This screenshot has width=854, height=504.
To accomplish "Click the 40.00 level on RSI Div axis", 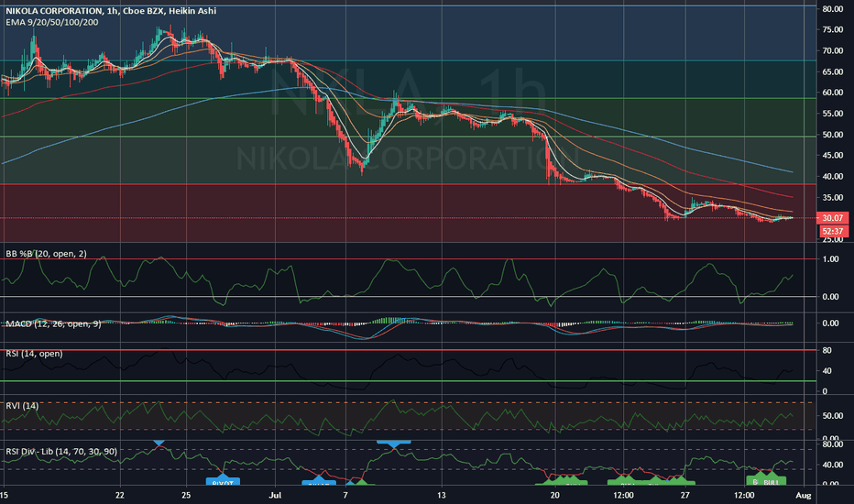I will click(x=833, y=465).
